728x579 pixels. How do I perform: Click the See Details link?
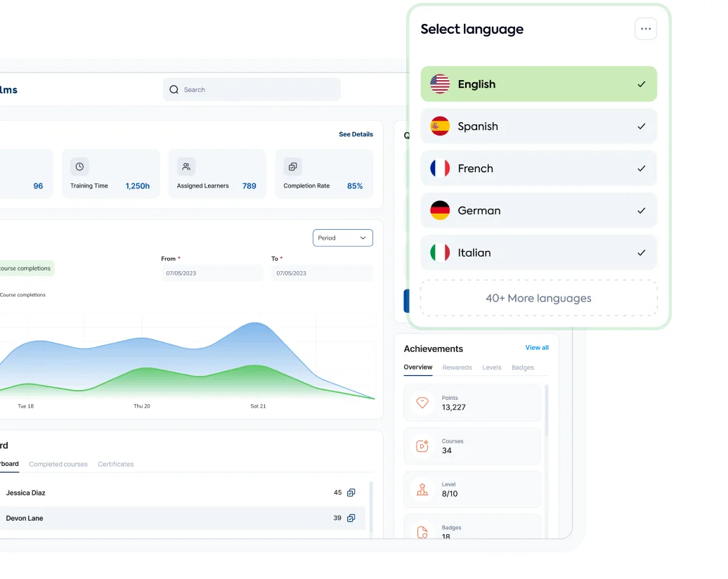pyautogui.click(x=356, y=134)
